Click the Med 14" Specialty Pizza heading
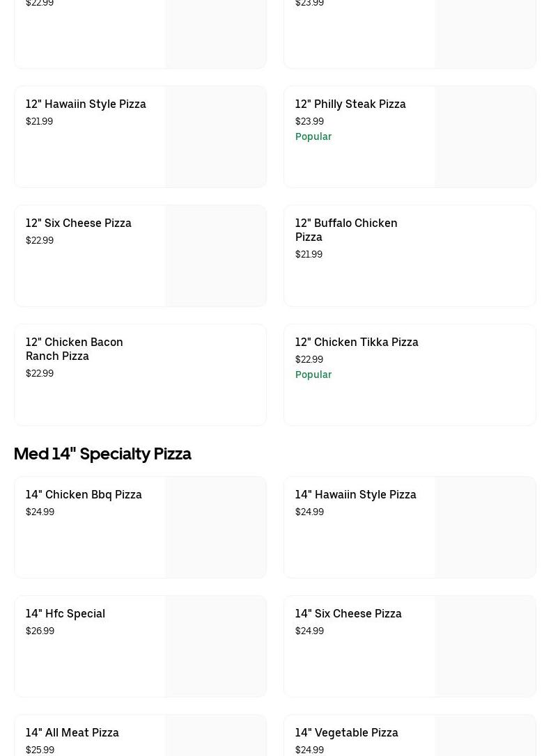Screen dimensions: 560x756 (102, 454)
